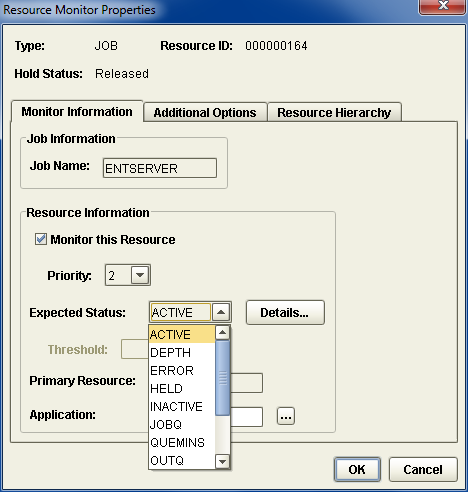Pick OUTQ at the list bottom

[x=182, y=460]
